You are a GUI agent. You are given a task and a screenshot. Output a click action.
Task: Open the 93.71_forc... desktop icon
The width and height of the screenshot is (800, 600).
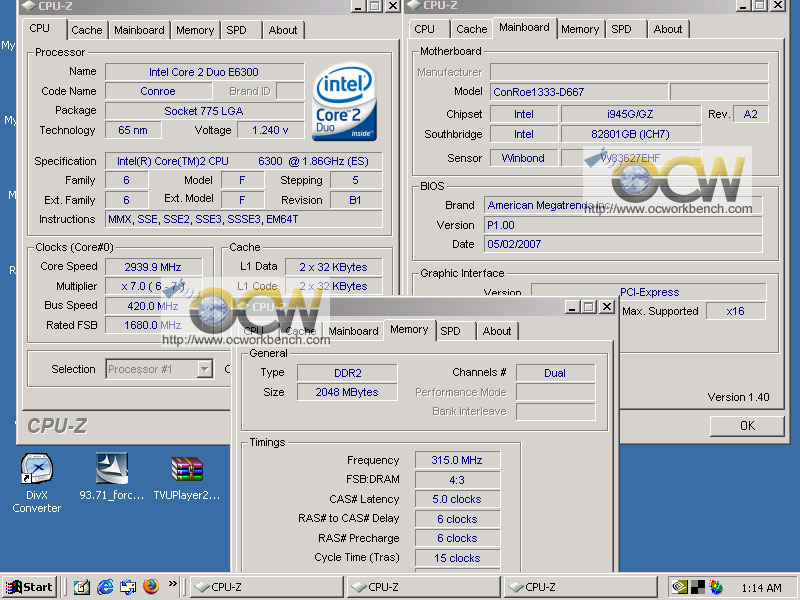pyautogui.click(x=112, y=477)
